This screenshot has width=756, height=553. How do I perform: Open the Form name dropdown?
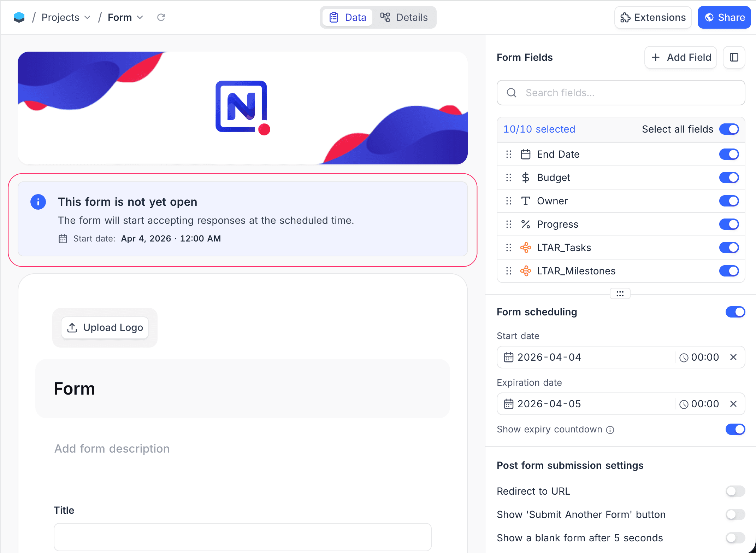tap(140, 17)
